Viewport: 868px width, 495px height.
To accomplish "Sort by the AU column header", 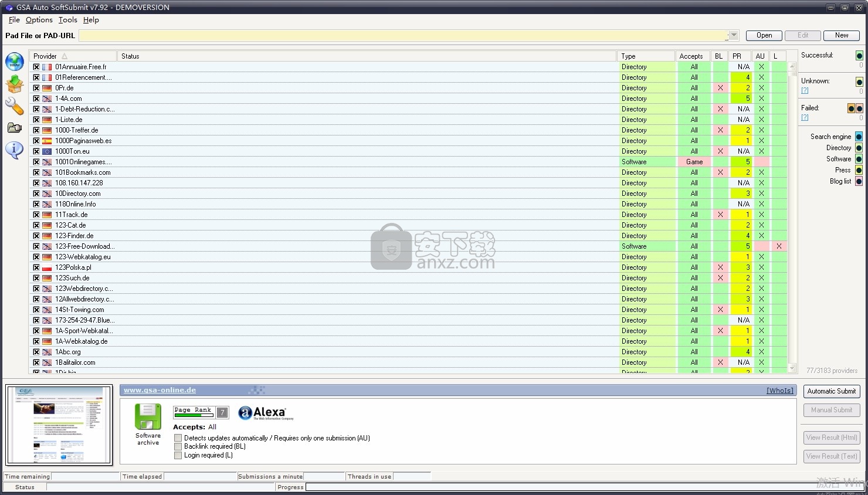I will (761, 56).
